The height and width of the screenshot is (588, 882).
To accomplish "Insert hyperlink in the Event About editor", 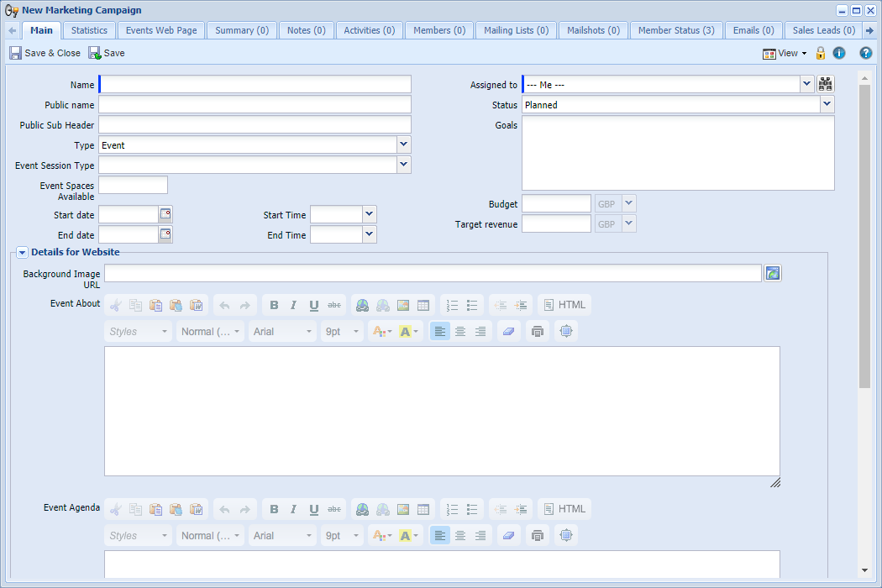I will [x=362, y=305].
